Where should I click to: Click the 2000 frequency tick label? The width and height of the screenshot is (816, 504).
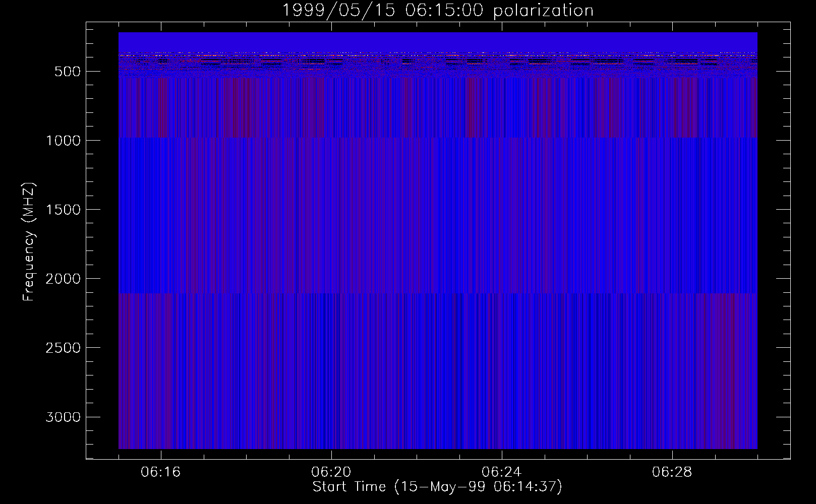click(x=63, y=279)
